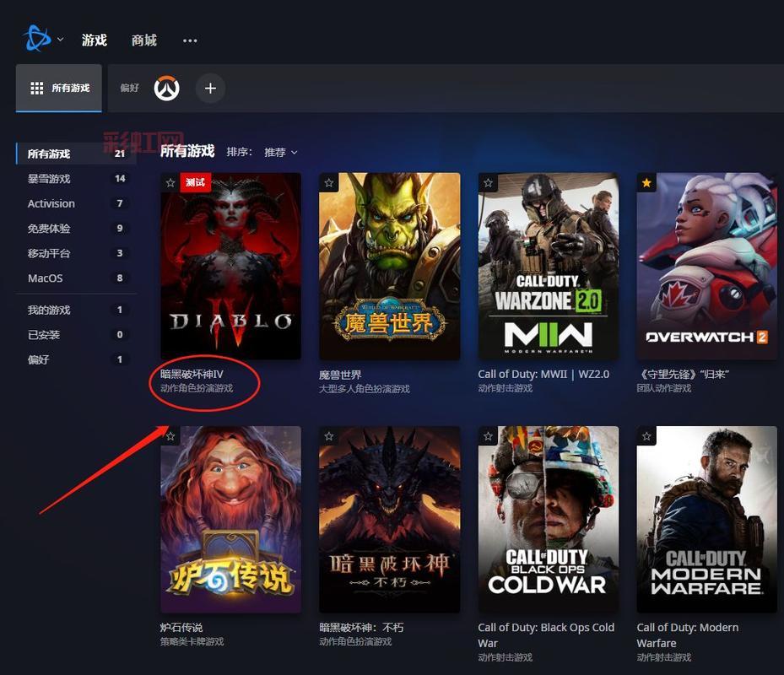Open the Modern Warfare cover art
784x675 pixels.
[707, 520]
